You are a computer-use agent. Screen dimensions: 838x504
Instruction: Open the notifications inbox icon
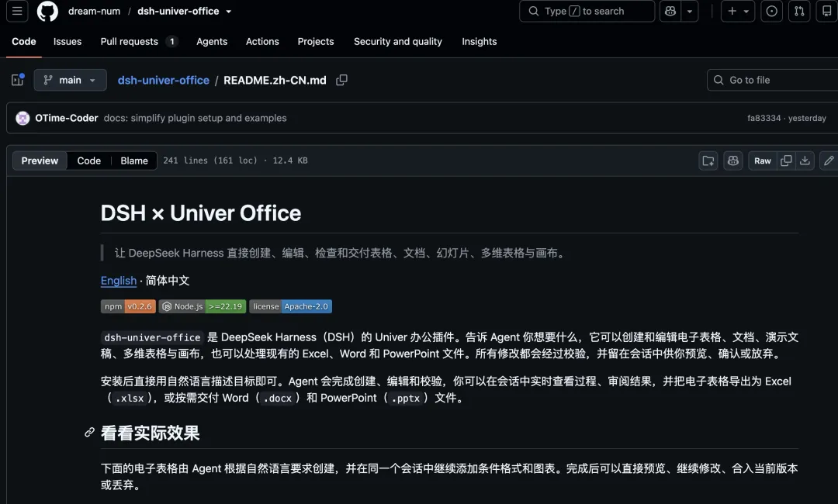827,11
